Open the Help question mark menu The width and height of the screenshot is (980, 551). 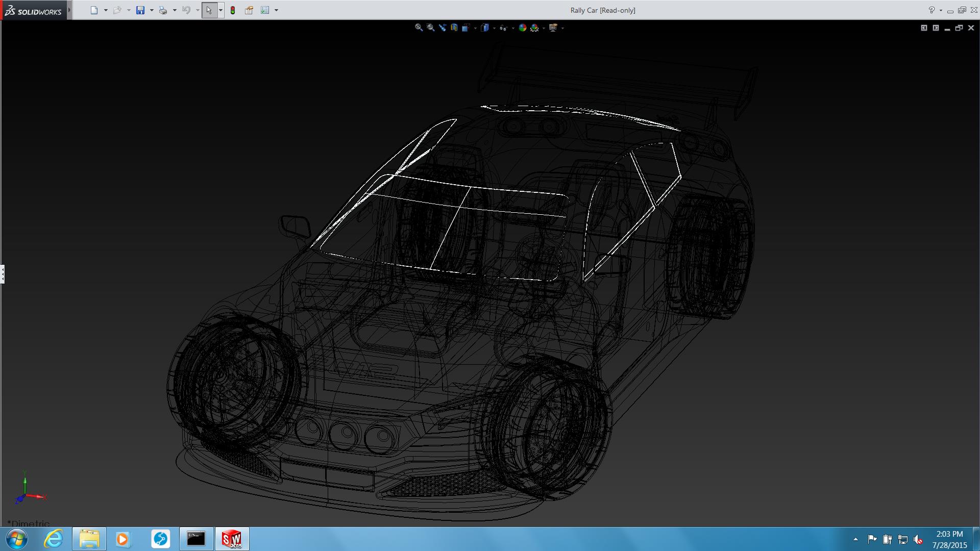pos(932,10)
